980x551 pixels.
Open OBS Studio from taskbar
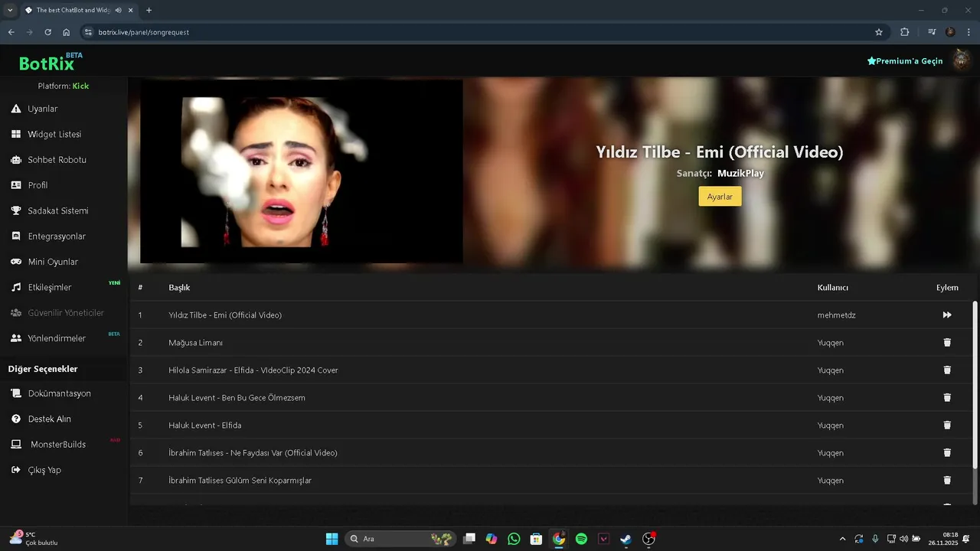pyautogui.click(x=648, y=539)
